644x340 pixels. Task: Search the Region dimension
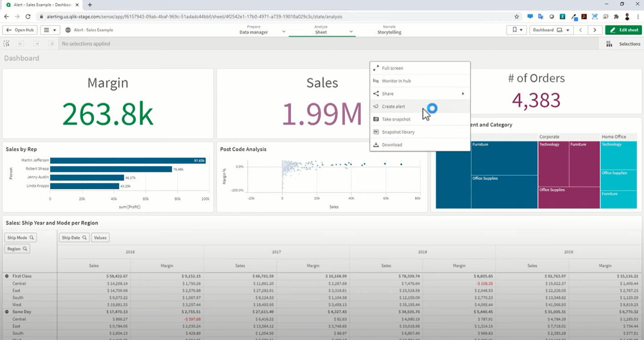click(x=25, y=249)
